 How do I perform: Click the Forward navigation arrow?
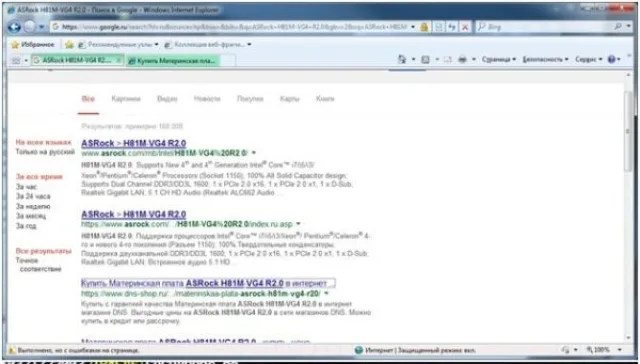click(x=29, y=27)
